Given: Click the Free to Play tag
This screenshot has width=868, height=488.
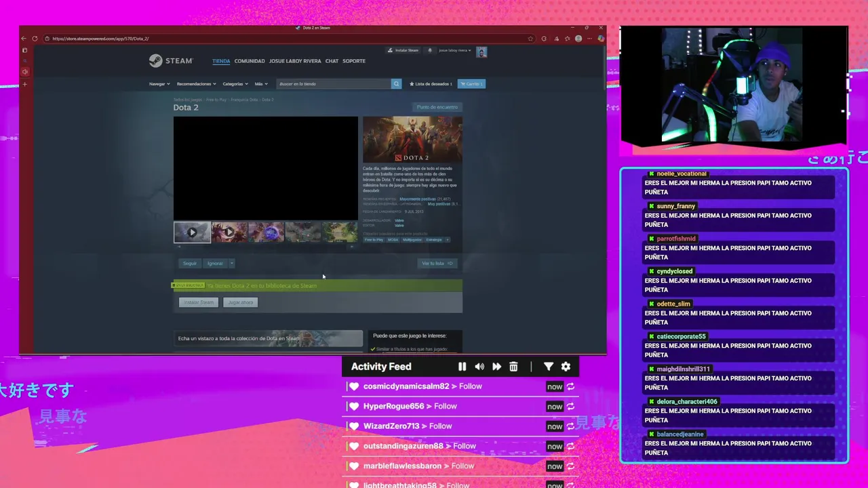Looking at the screenshot, I should (374, 239).
